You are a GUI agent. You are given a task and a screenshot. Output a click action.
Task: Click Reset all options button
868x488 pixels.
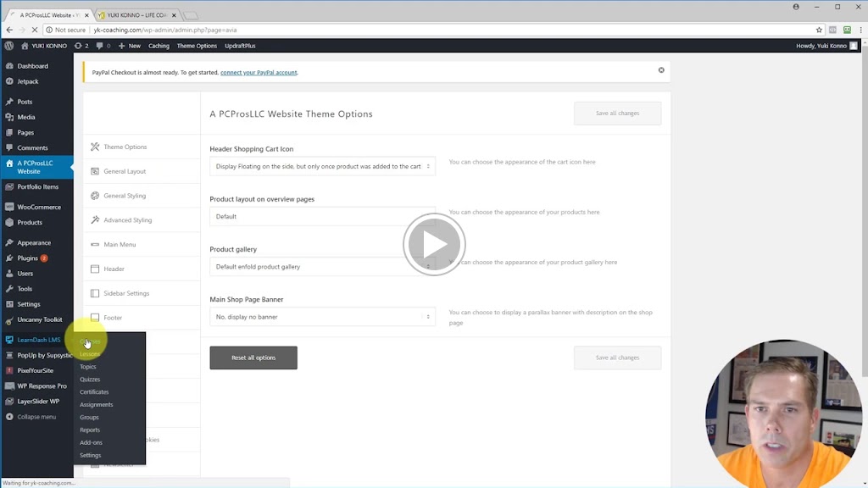coord(253,358)
